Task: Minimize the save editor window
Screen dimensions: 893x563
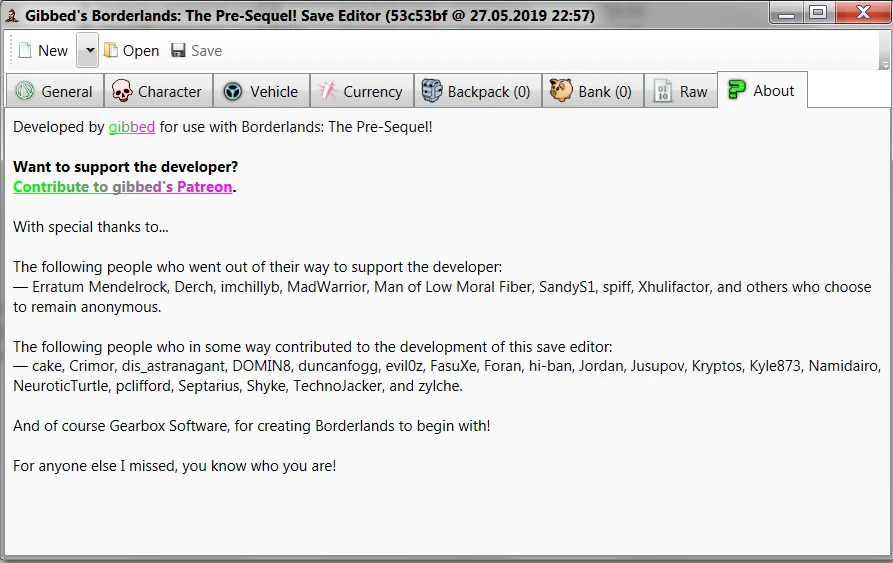Action: (790, 13)
